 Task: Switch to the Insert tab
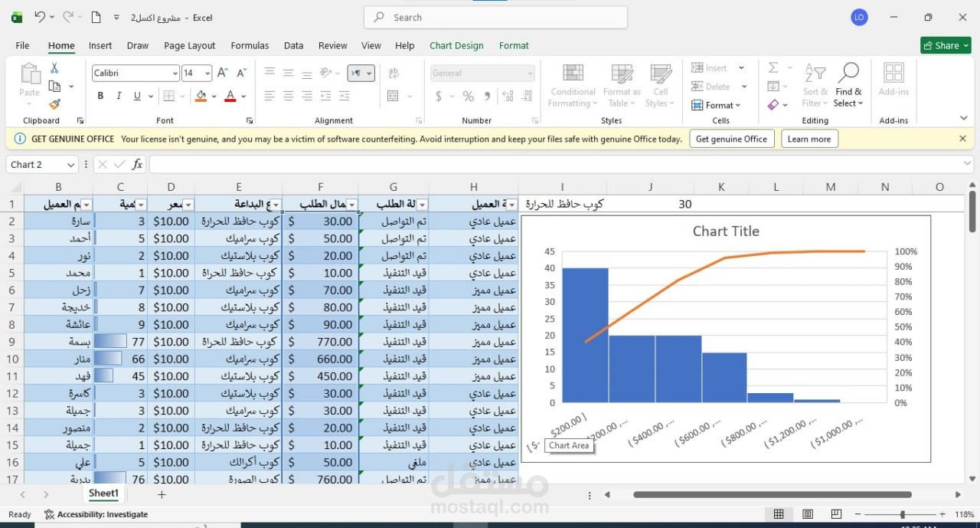click(100, 45)
